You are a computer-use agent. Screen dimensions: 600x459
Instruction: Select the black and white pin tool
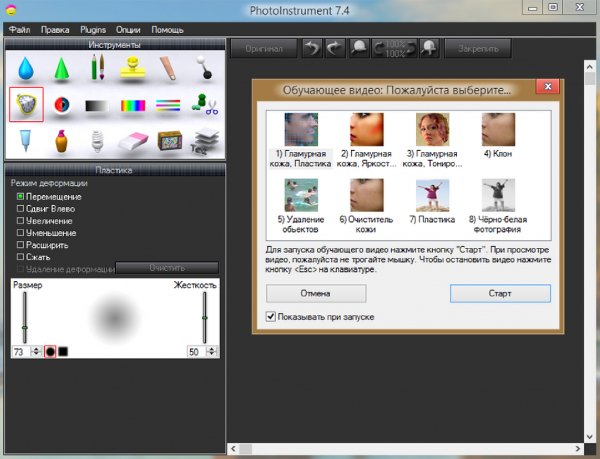pyautogui.click(x=204, y=67)
